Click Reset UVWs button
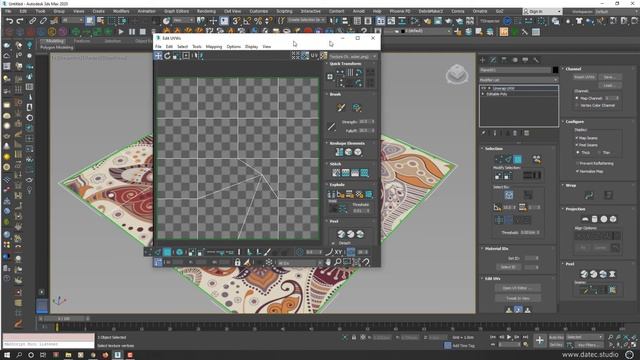Image resolution: width=640 pixels, height=360 pixels. [584, 77]
